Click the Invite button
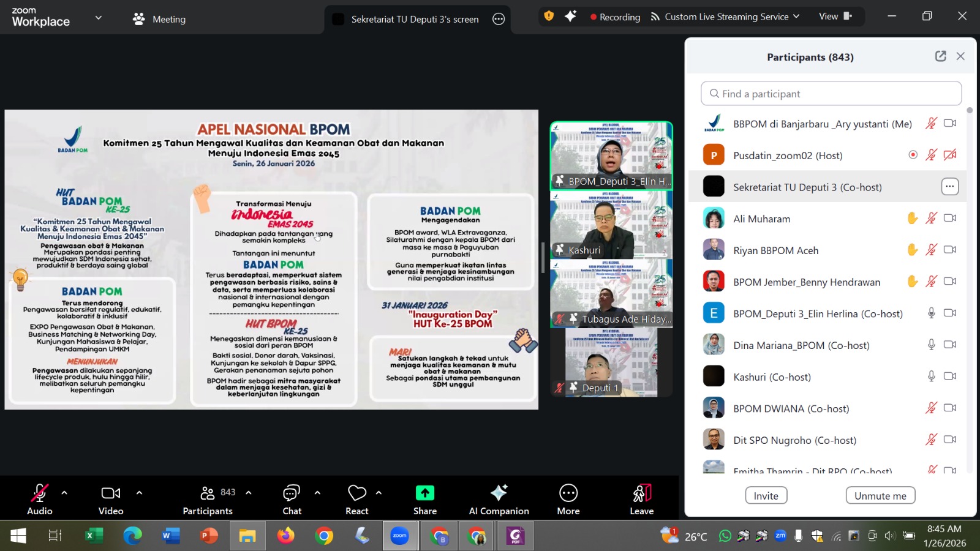The image size is (980, 551). click(x=766, y=496)
